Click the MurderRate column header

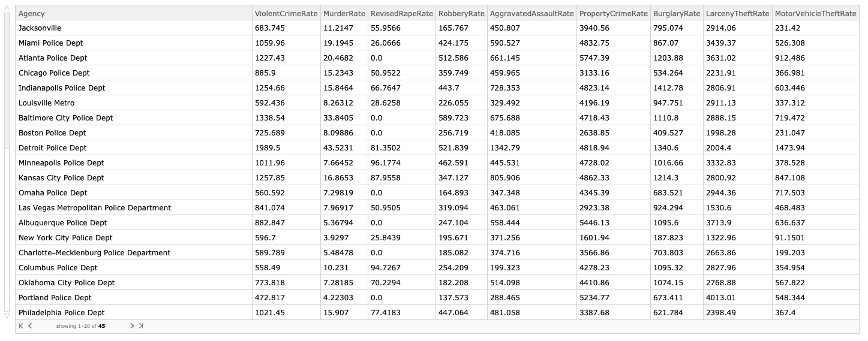click(344, 13)
